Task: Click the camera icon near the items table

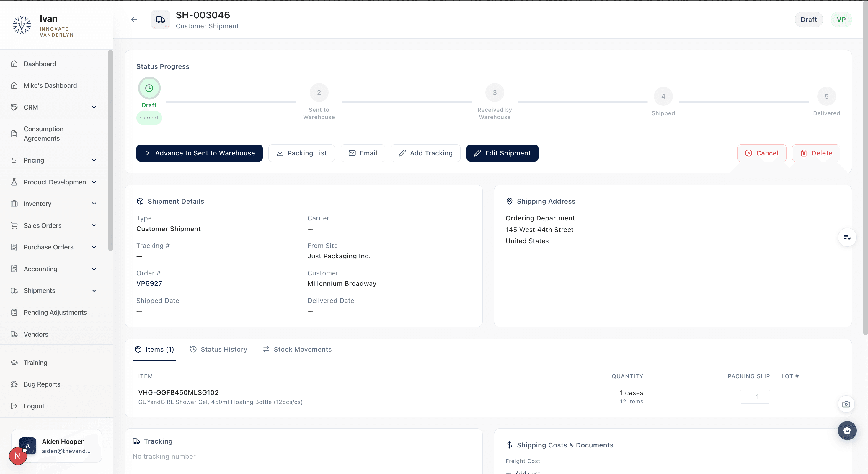Action: pyautogui.click(x=846, y=404)
